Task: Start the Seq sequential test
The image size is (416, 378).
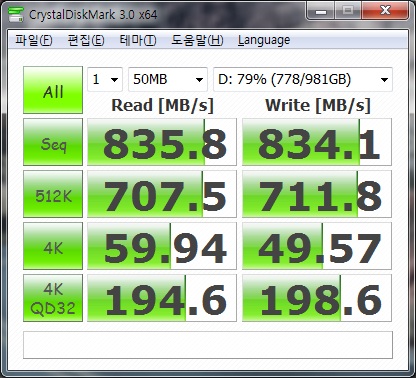Action: 53,142
